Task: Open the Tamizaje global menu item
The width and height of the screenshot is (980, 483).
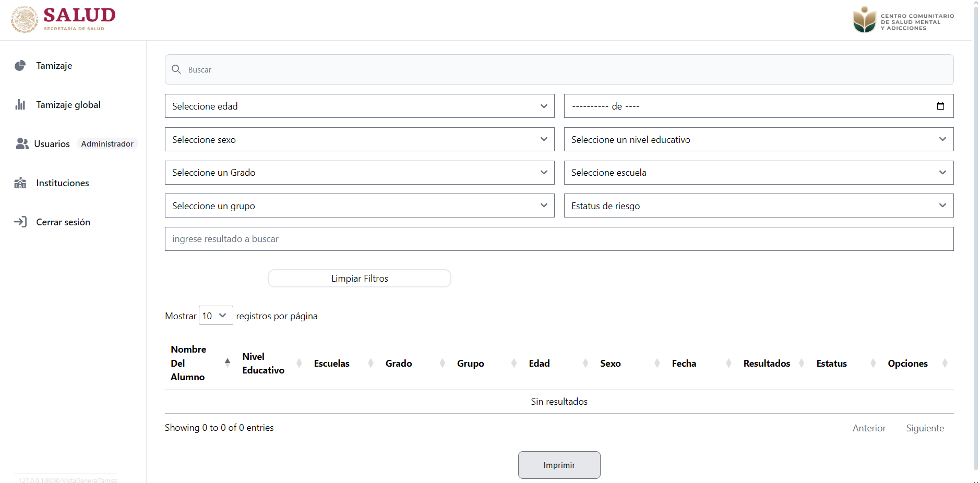Action: tap(68, 105)
